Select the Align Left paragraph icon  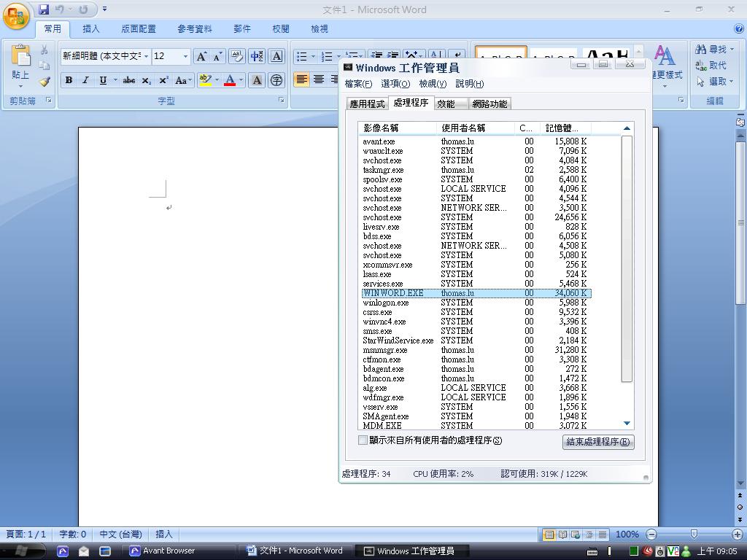301,80
